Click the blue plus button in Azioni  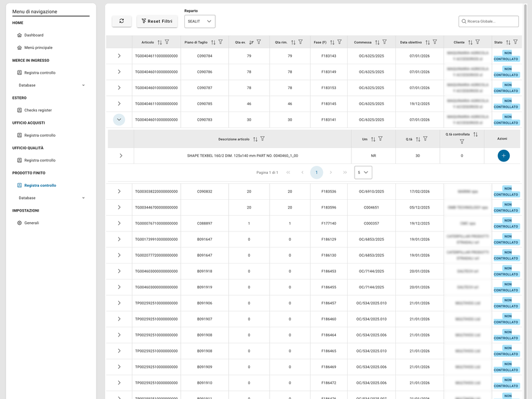click(x=504, y=156)
